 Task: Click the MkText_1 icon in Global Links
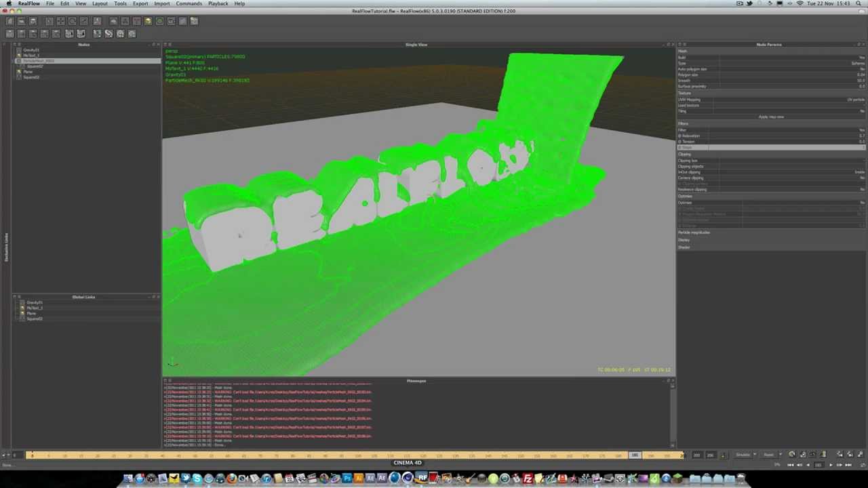pos(22,308)
